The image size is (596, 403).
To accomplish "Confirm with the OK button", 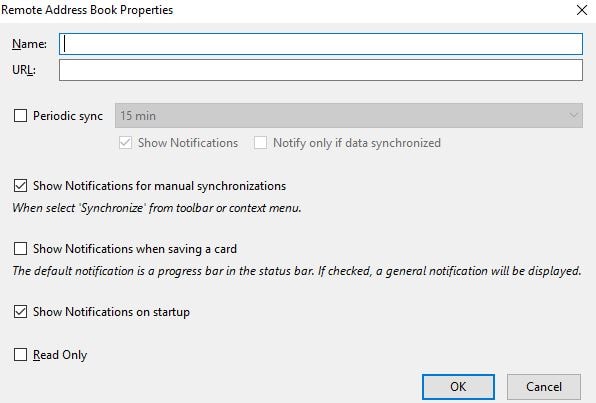I will click(x=458, y=387).
